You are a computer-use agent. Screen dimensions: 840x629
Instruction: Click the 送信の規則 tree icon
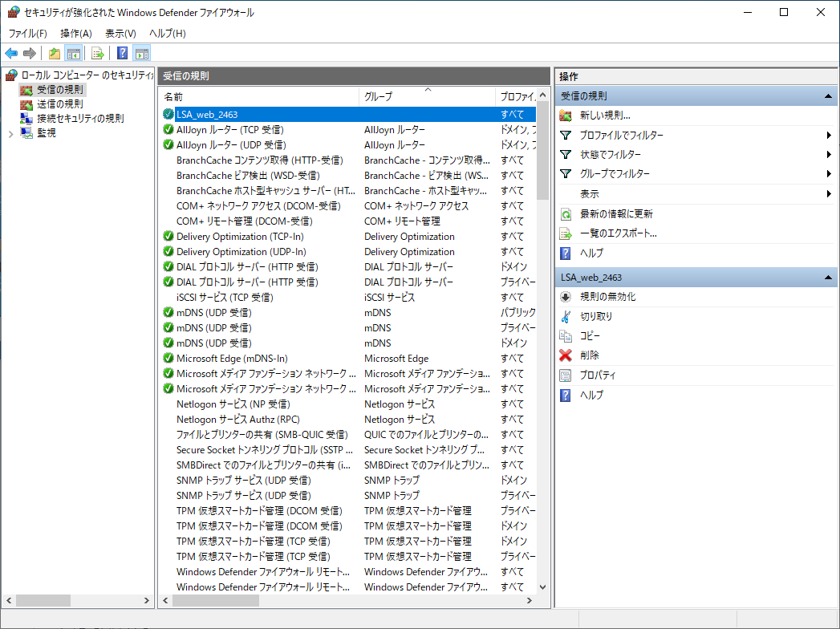(x=26, y=104)
